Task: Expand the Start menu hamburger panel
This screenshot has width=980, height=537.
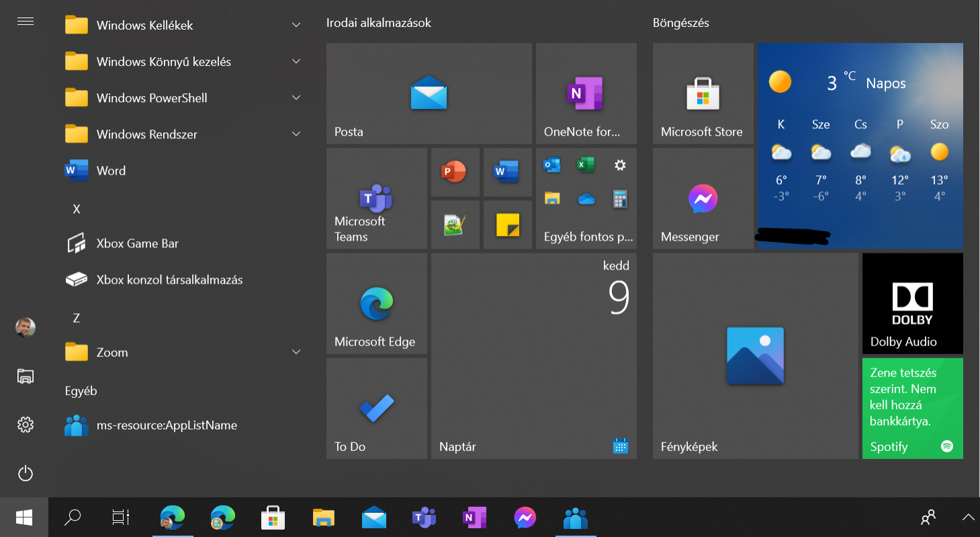Action: 25,21
